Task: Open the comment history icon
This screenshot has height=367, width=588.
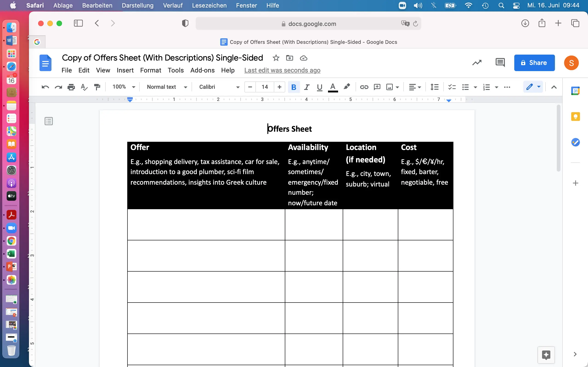Action: 500,63
